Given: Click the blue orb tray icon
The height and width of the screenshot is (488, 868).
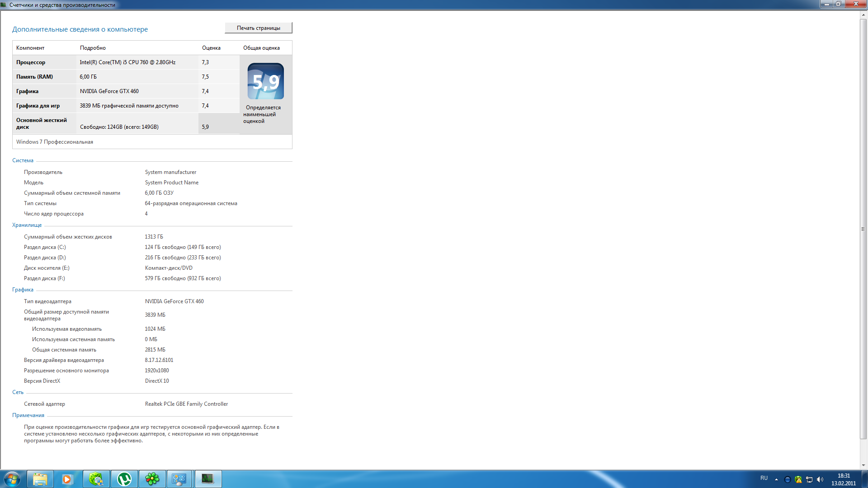Looking at the screenshot, I should click(787, 479).
